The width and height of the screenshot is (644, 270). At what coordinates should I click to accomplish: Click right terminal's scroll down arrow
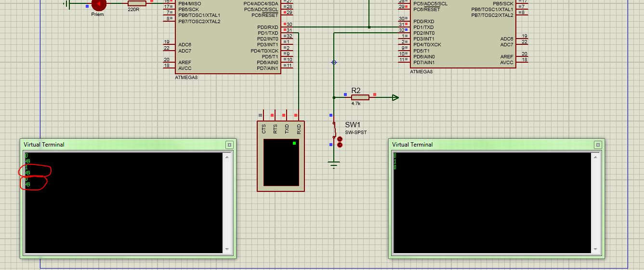pyautogui.click(x=595, y=249)
